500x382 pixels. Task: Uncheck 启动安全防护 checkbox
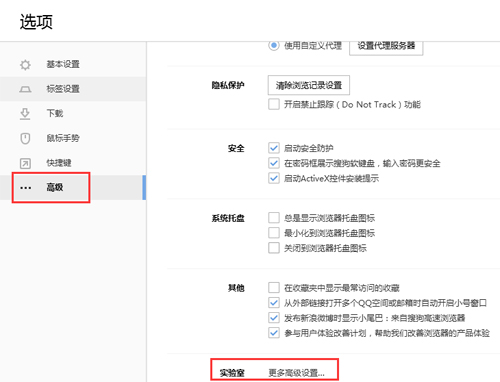click(x=274, y=148)
